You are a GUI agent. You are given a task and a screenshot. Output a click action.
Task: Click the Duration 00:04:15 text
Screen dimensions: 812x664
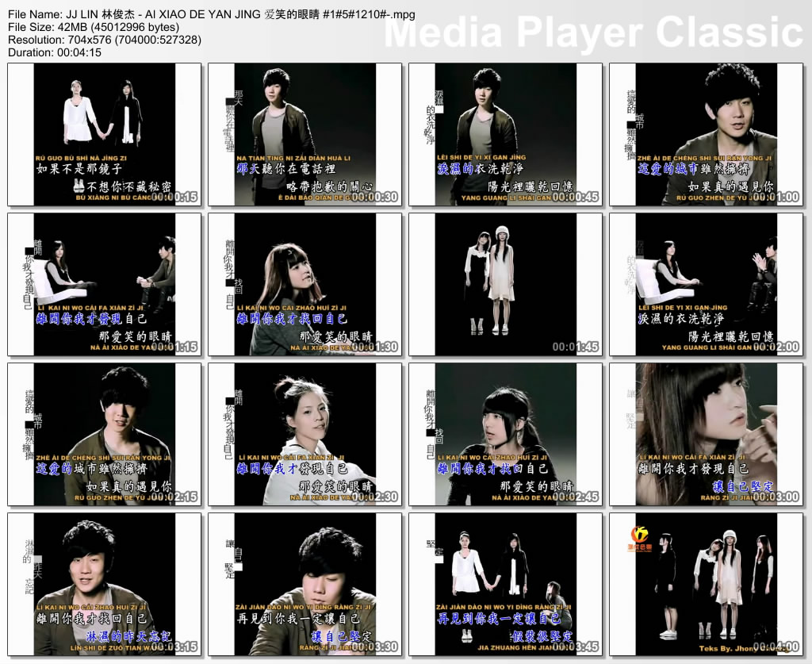pos(55,52)
